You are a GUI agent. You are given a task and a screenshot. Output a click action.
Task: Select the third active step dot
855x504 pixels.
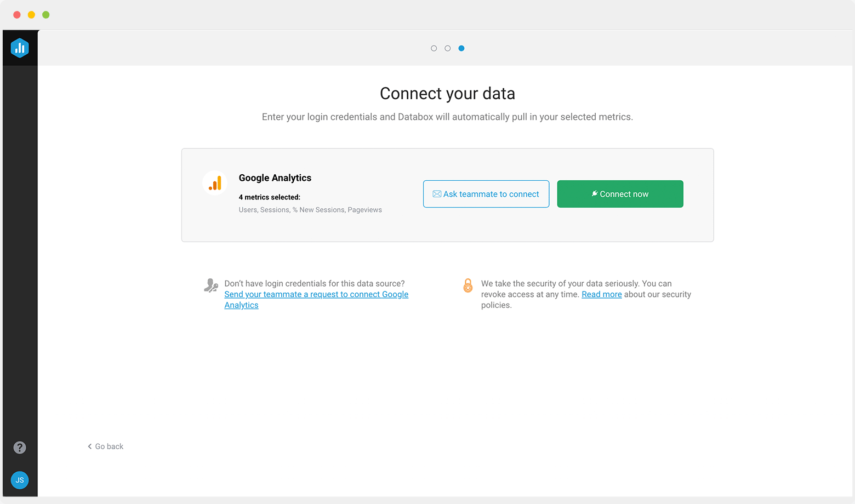click(461, 48)
